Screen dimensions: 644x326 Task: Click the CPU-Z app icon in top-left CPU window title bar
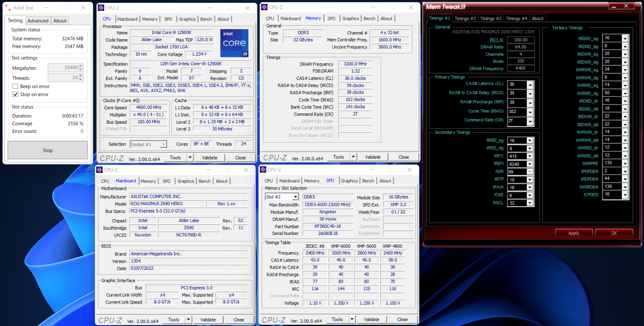[x=101, y=8]
